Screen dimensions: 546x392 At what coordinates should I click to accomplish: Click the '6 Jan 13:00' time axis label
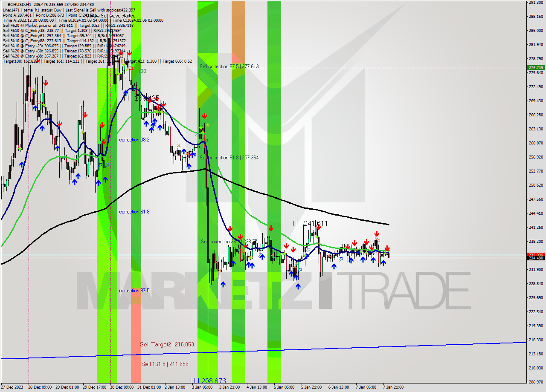click(x=339, y=387)
